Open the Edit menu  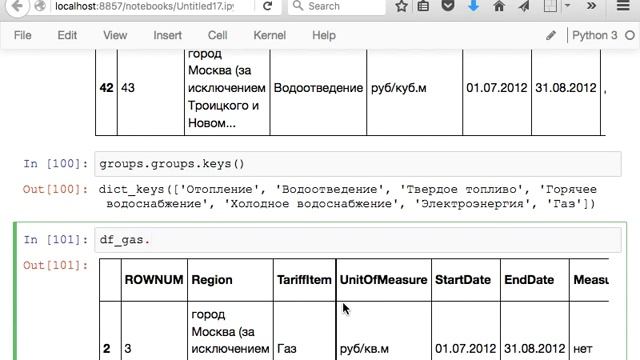point(67,36)
